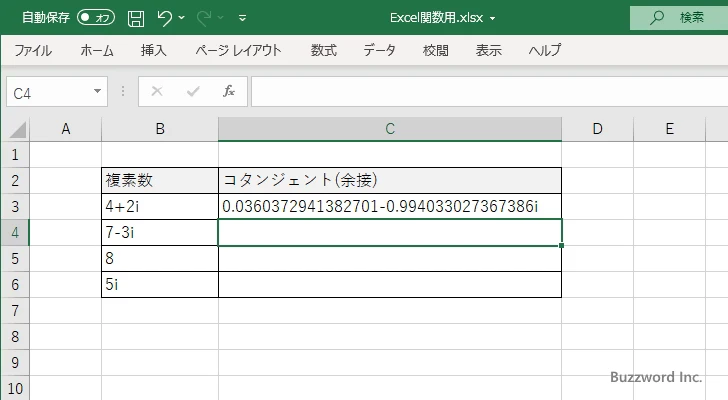
Task: Switch to the 校閲 tab
Action: (436, 50)
